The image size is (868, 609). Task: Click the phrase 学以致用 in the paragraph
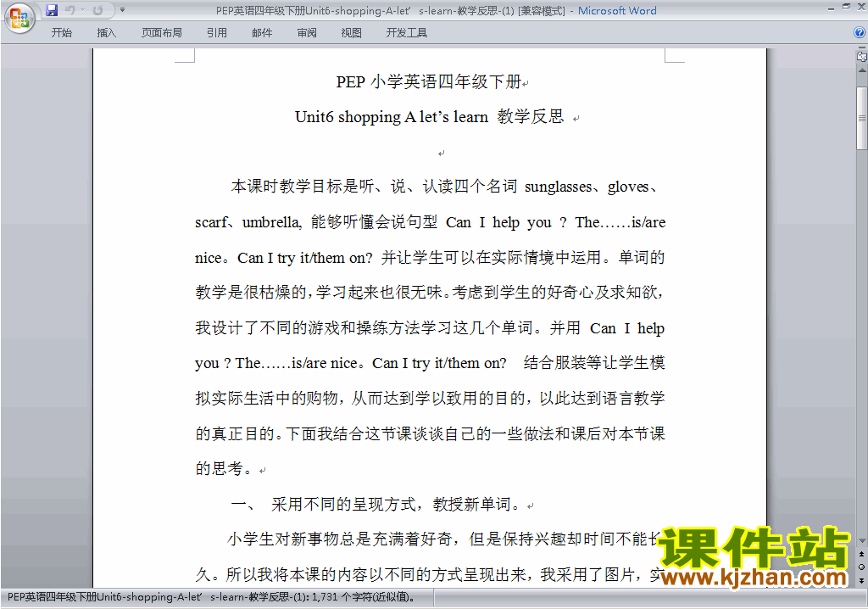446,399
